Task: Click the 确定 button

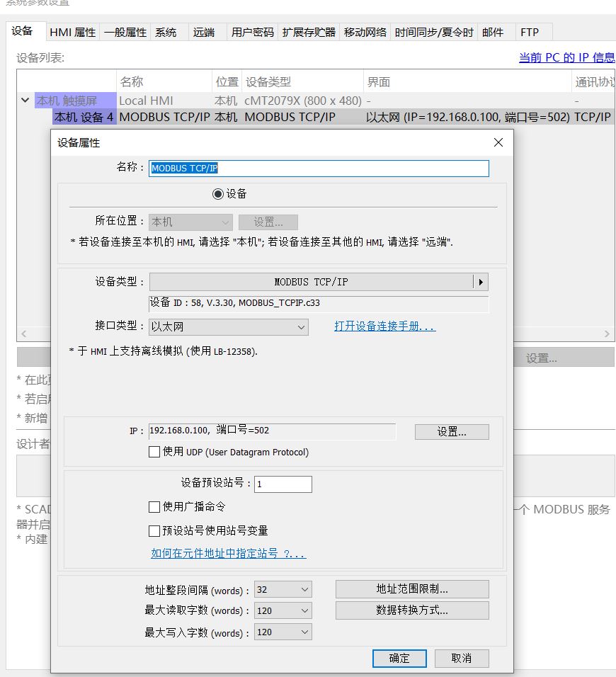Action: 399,658
